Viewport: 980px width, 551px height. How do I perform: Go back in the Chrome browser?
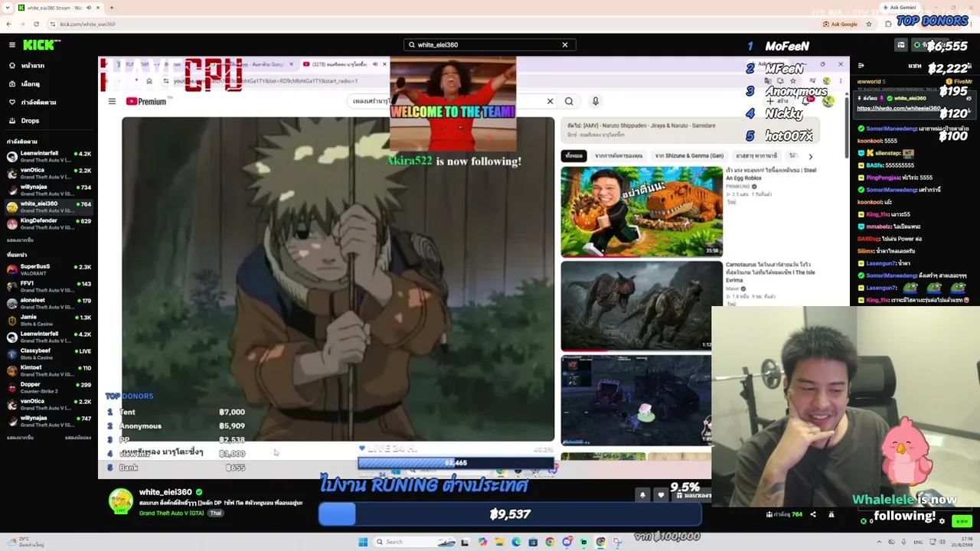point(9,24)
